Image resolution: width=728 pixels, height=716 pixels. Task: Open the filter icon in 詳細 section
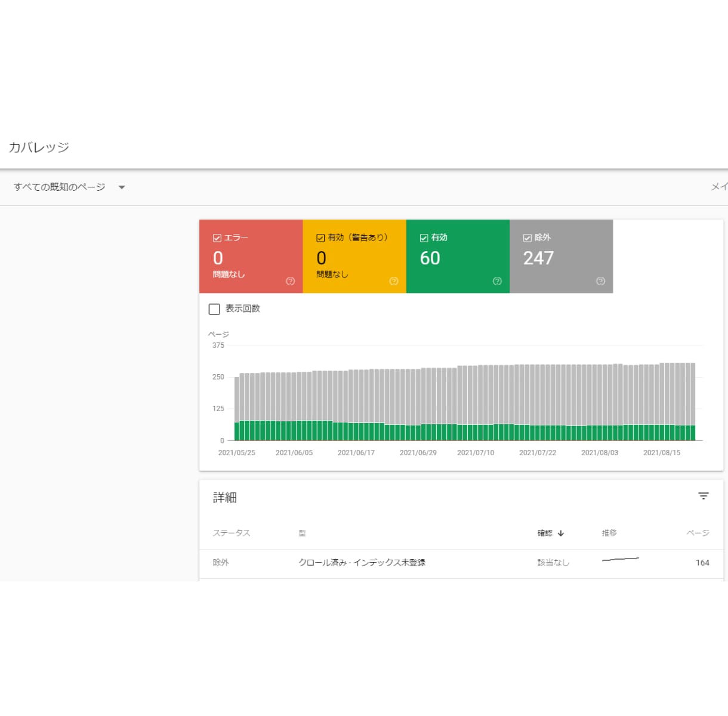704,496
